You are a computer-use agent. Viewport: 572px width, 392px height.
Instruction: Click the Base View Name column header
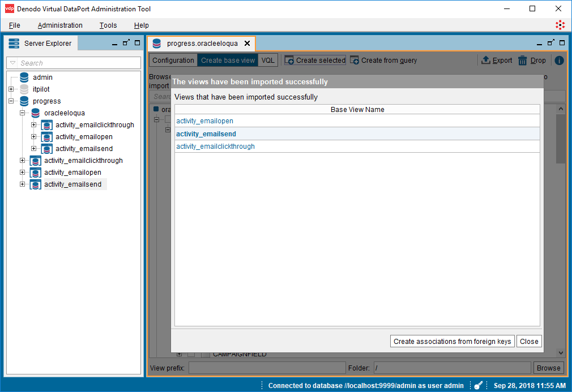pos(357,109)
